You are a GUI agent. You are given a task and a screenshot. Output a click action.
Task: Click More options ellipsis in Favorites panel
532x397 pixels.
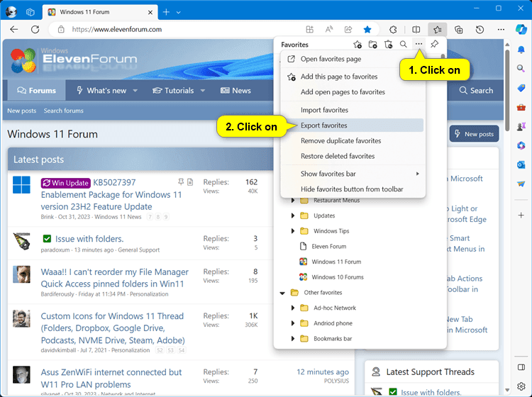click(x=419, y=44)
